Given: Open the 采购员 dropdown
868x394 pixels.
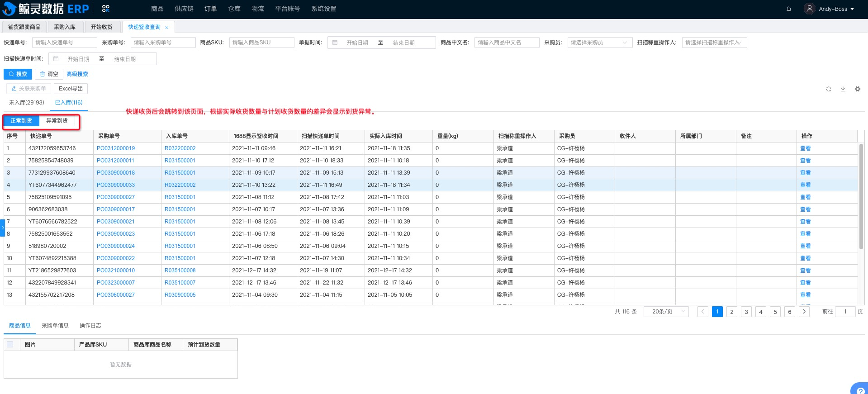Looking at the screenshot, I should (599, 43).
